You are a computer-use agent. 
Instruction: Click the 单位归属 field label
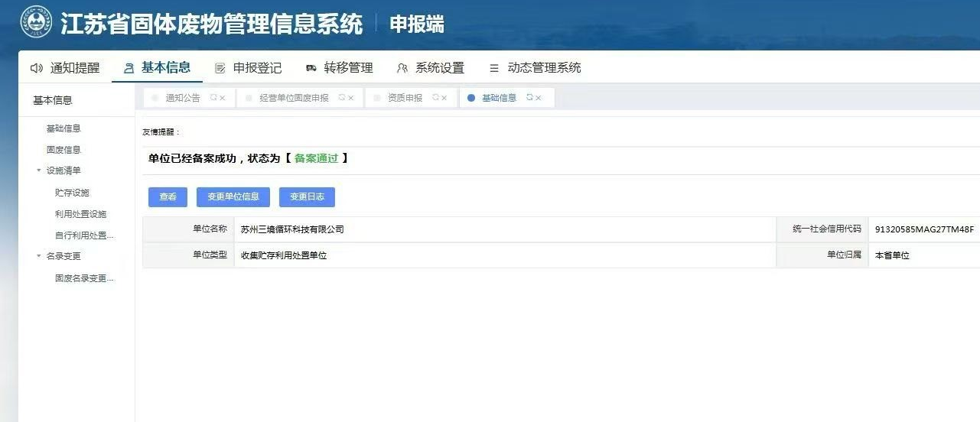click(844, 255)
